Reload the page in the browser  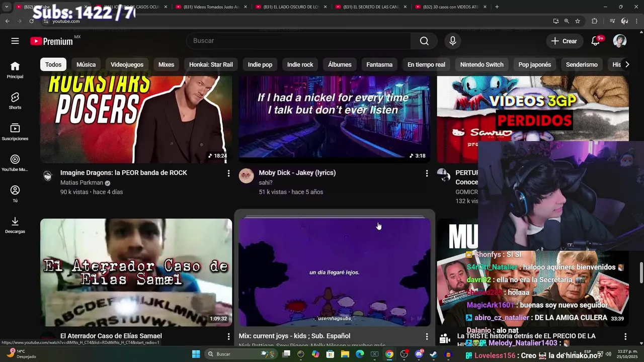click(31, 21)
